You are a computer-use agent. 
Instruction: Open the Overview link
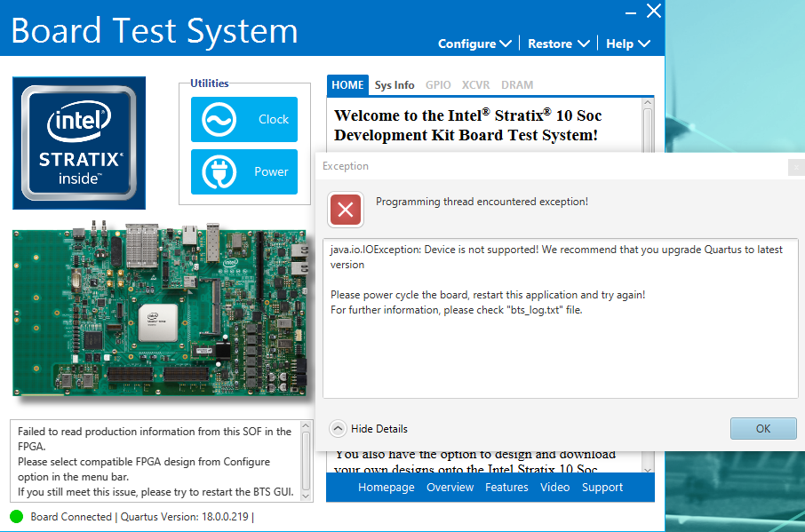(x=450, y=488)
